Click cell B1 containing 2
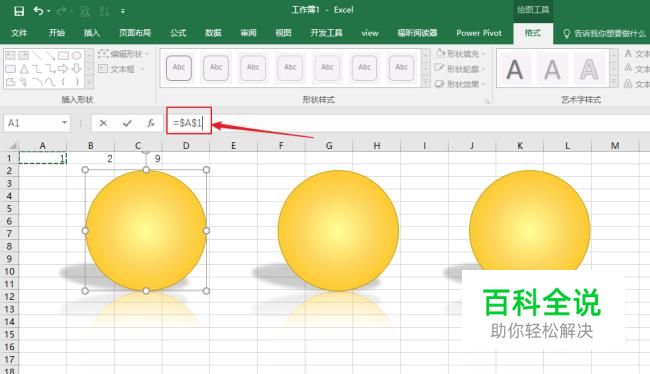650x374 pixels. [90, 158]
